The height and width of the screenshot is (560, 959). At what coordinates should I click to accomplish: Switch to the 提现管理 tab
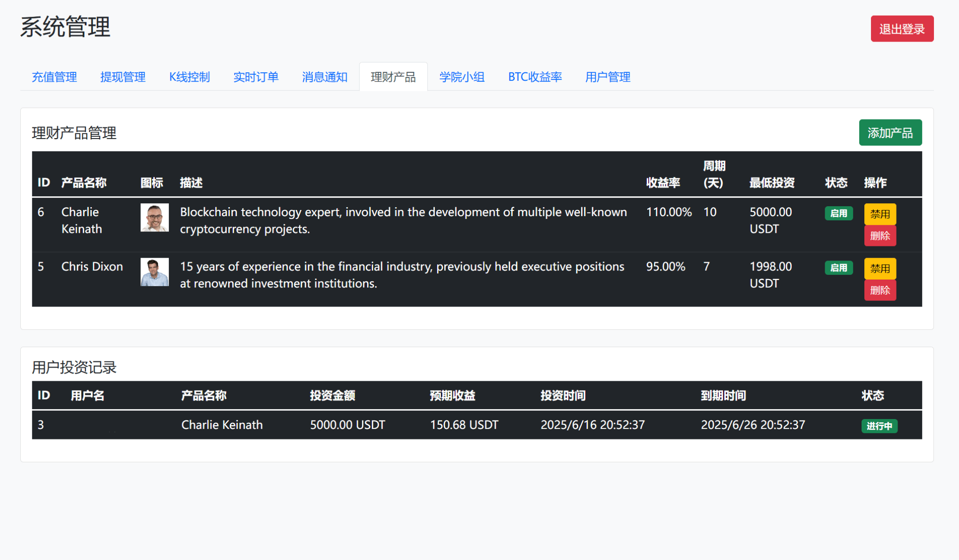click(x=123, y=77)
